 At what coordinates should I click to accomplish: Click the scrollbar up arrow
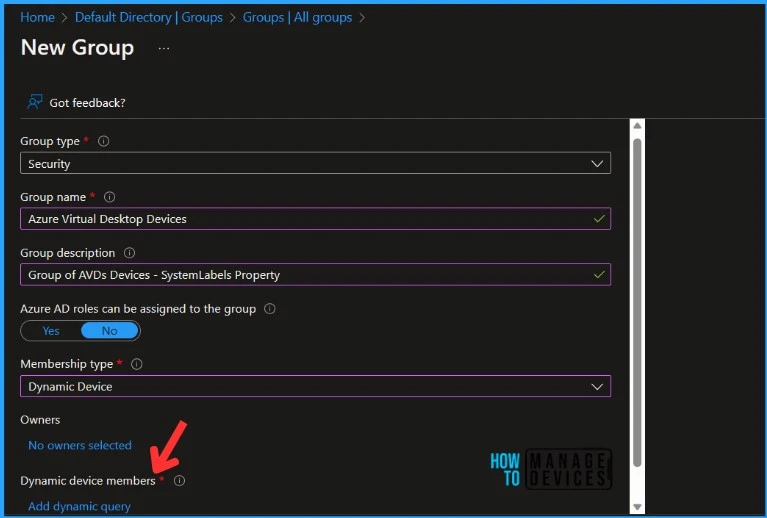637,126
